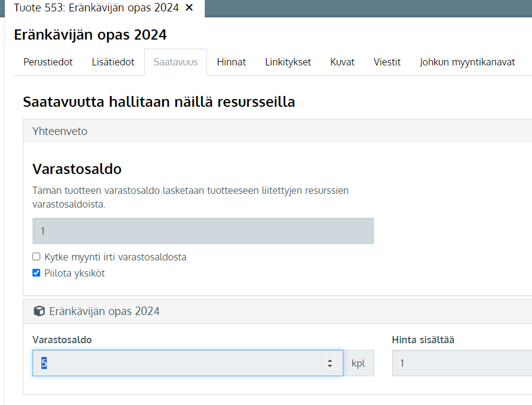
Task: Open the Linkitykset tab
Action: [288, 62]
